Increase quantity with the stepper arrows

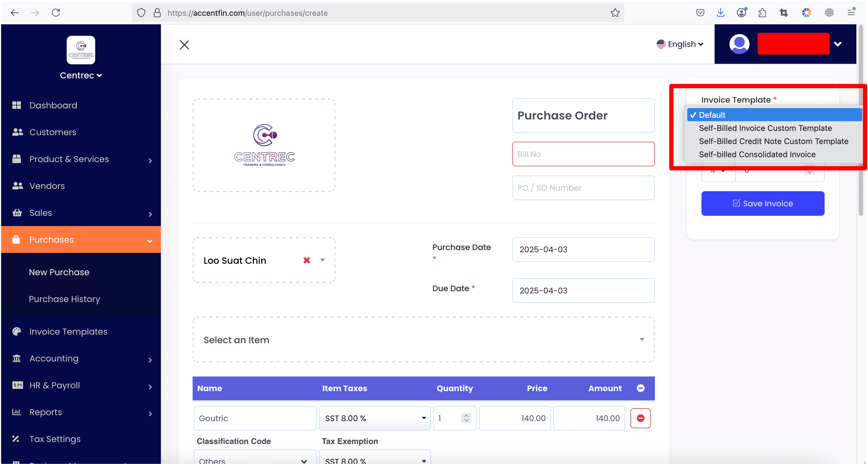pos(466,416)
